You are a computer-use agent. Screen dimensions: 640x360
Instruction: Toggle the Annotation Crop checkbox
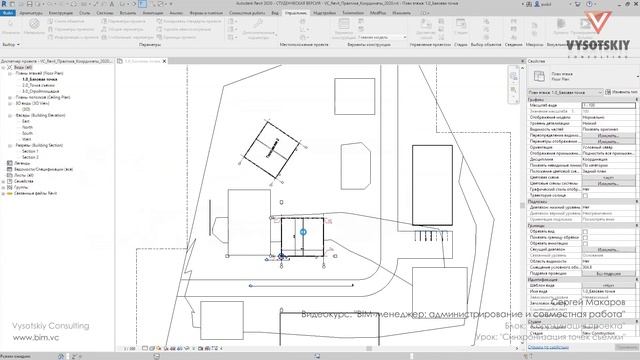click(x=585, y=243)
